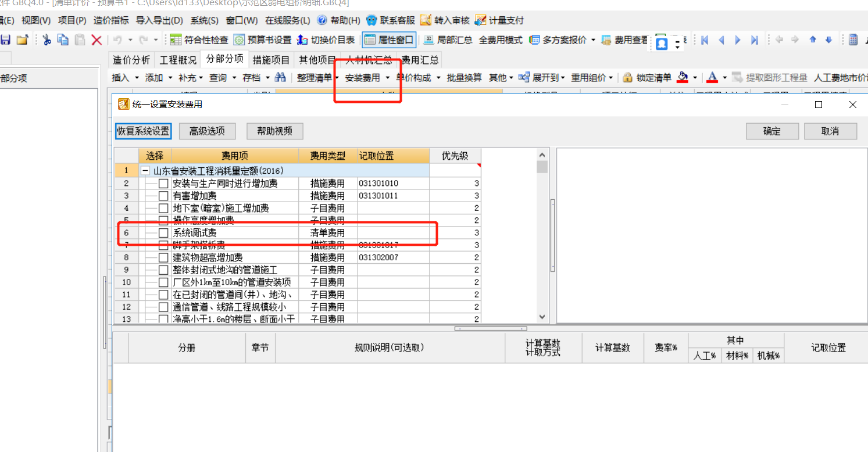Open the 导入导出(D) menu
Viewport: 868px width, 452px height.
tap(159, 20)
